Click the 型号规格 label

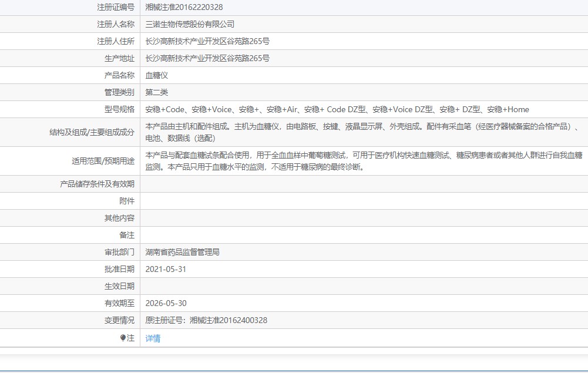(119, 109)
